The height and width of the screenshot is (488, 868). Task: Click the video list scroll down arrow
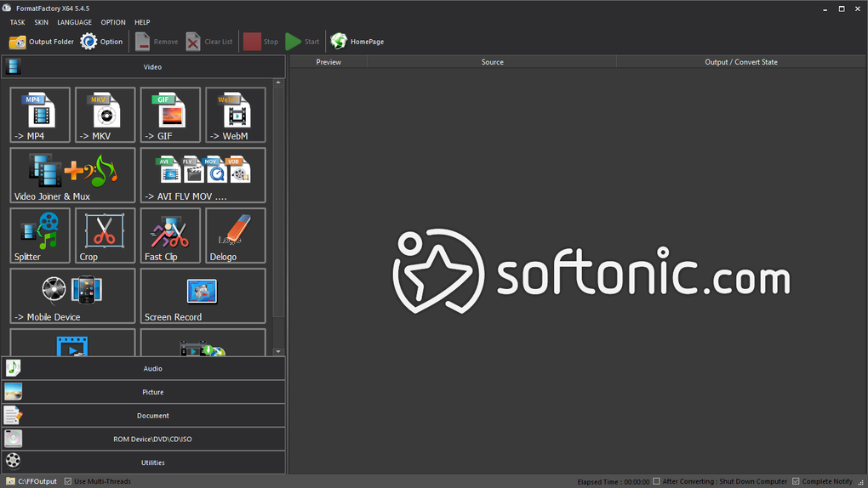click(x=278, y=351)
